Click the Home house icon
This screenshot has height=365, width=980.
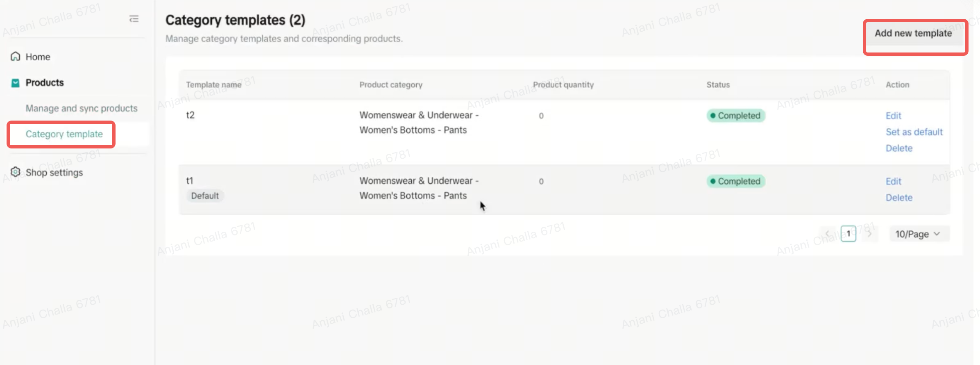point(16,57)
